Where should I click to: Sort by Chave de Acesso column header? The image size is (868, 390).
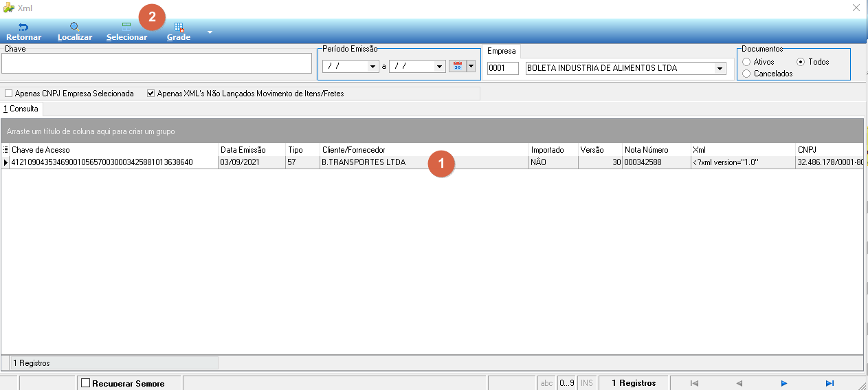(x=114, y=149)
